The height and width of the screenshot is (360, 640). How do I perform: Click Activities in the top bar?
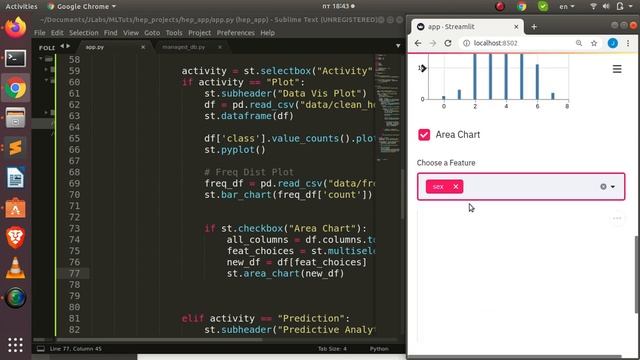point(21,6)
